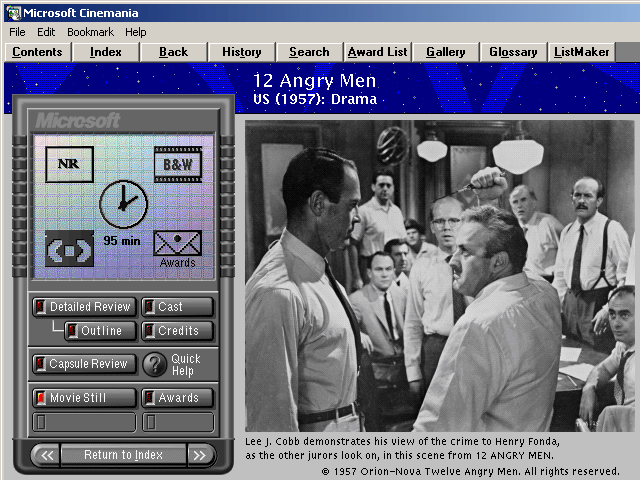Click the empty button below Movie Still
The width and height of the screenshot is (640, 480).
(x=84, y=422)
